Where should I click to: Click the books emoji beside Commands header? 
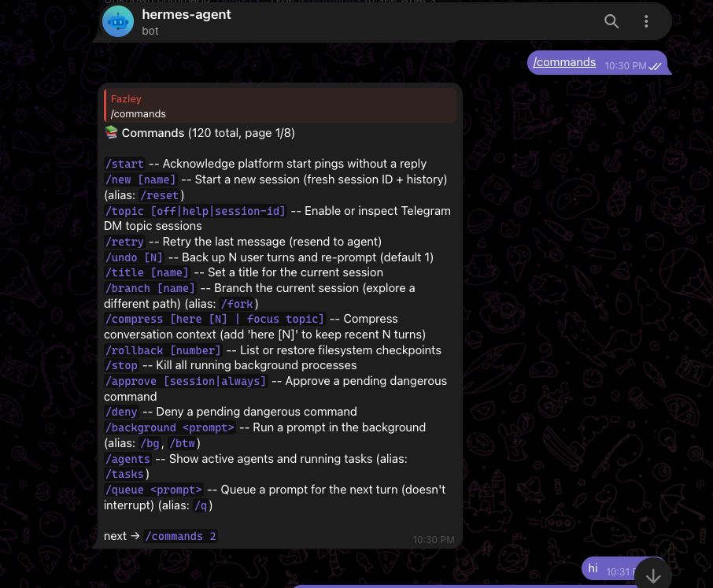pos(112,132)
